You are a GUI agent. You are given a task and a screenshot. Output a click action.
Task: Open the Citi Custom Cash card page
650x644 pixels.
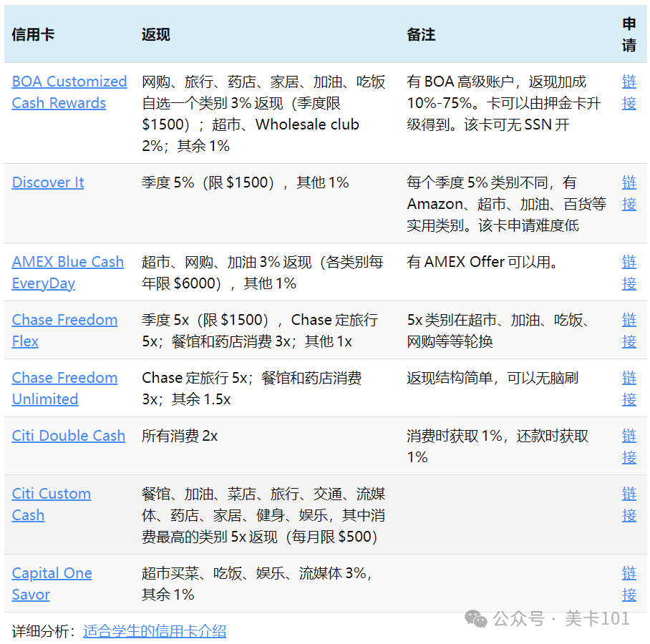(51, 504)
